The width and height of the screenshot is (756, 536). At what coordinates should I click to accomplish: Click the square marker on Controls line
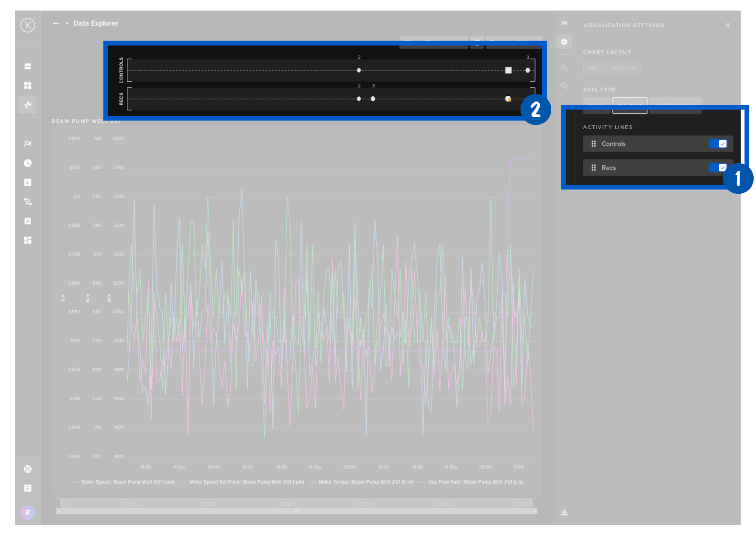(x=508, y=70)
